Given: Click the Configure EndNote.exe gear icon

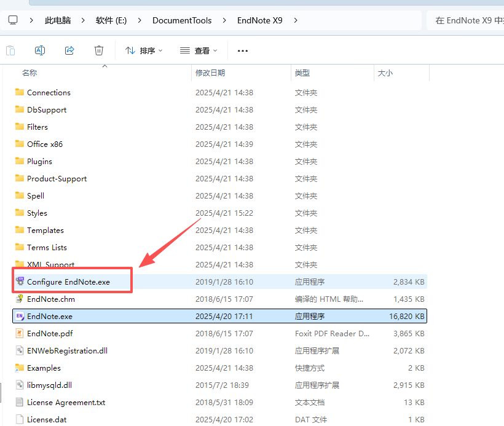Looking at the screenshot, I should [x=20, y=282].
